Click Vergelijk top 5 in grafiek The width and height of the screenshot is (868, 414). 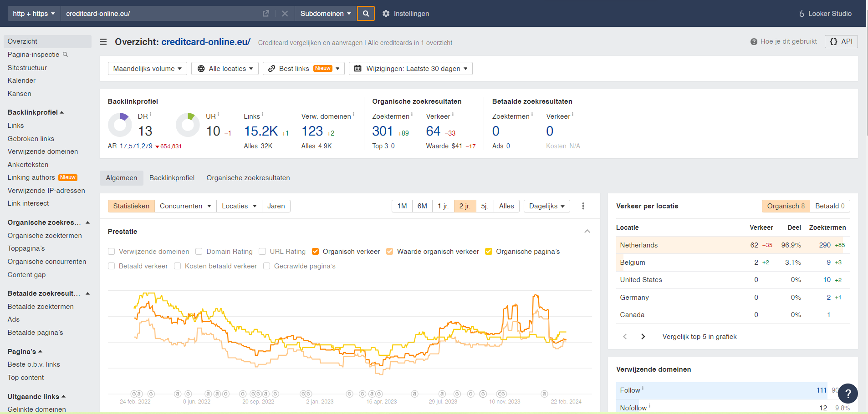tap(700, 337)
